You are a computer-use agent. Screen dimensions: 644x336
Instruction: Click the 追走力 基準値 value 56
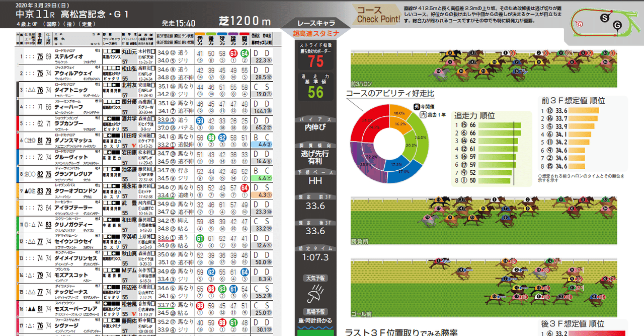coord(315,92)
